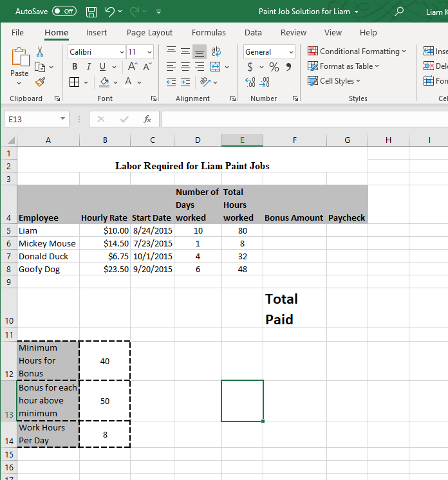
Task: Toggle Align Left
Action: (171, 66)
